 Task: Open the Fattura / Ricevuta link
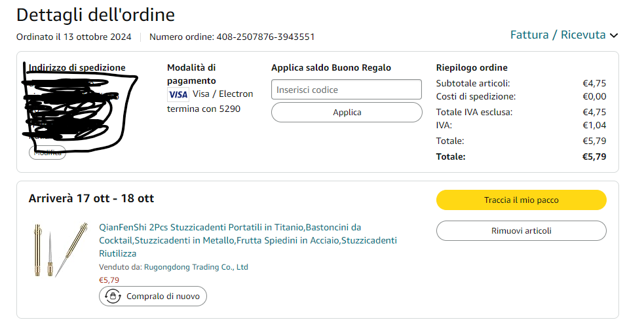pos(558,35)
